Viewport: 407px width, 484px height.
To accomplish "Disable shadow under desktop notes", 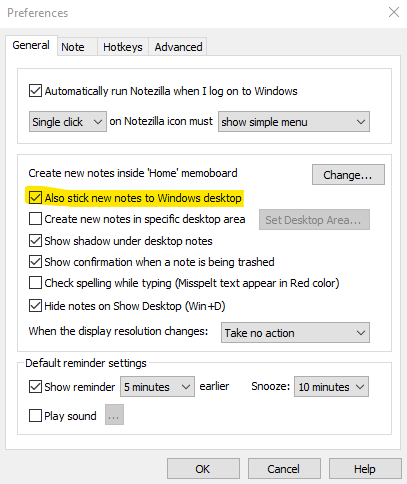I will (x=35, y=241).
